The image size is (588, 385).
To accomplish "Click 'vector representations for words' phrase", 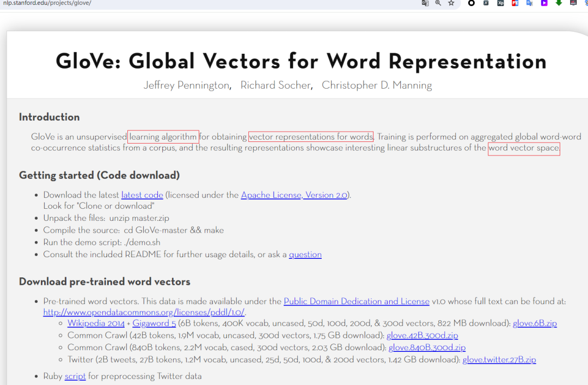I will tap(311, 136).
